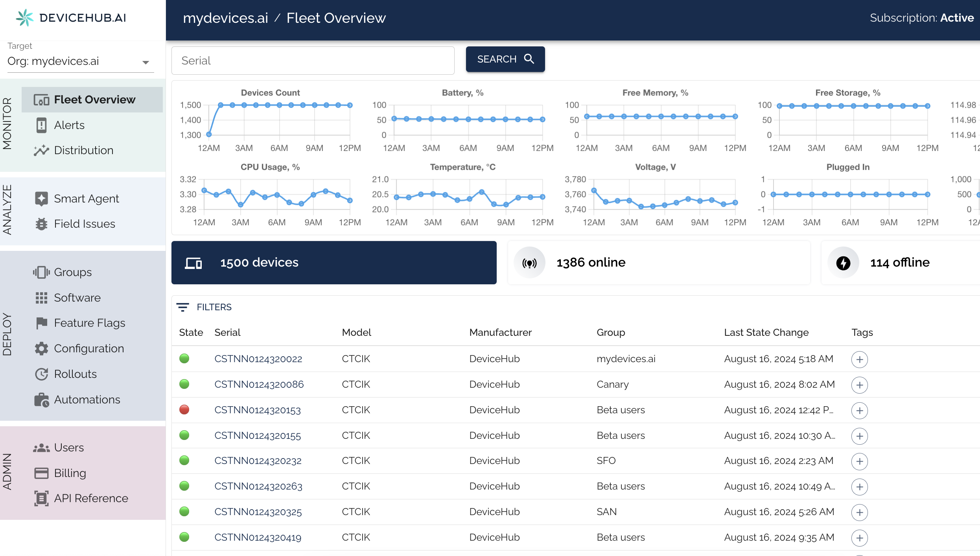Click the Serial search input field

[x=313, y=61]
